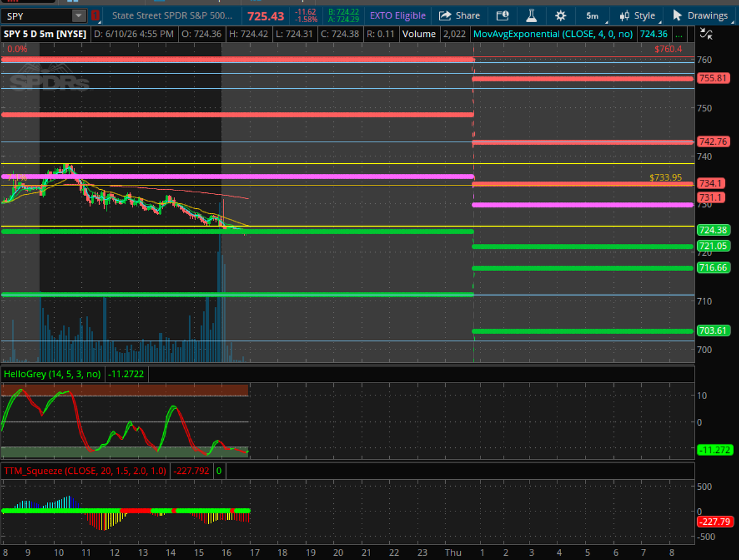Click the MovAvgExponential study label
The width and height of the screenshot is (739, 560).
click(553, 34)
